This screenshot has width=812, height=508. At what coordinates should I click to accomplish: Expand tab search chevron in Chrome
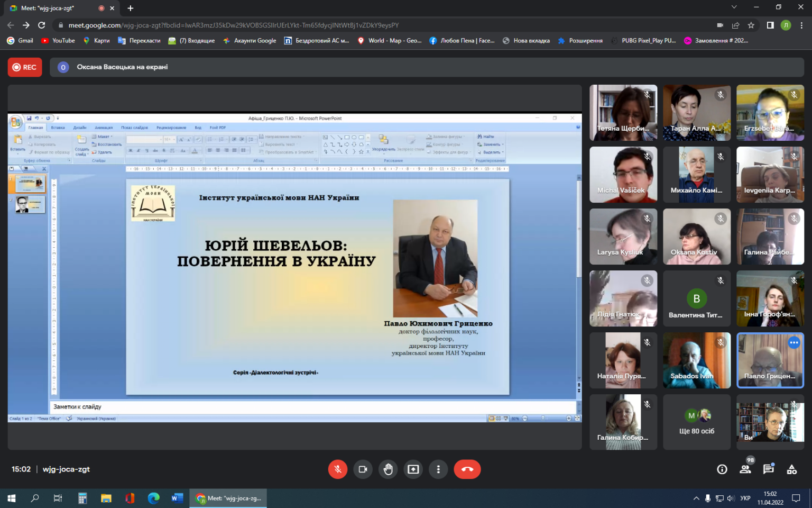734,7
